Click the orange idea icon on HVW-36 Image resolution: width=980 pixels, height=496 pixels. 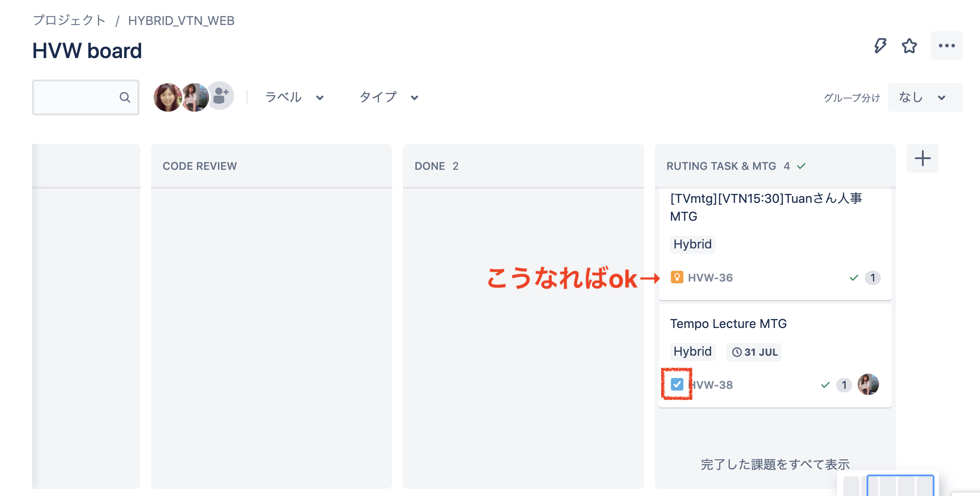point(677,277)
